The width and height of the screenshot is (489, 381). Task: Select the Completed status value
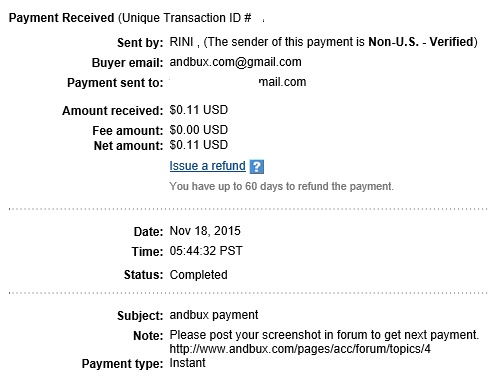coord(199,275)
